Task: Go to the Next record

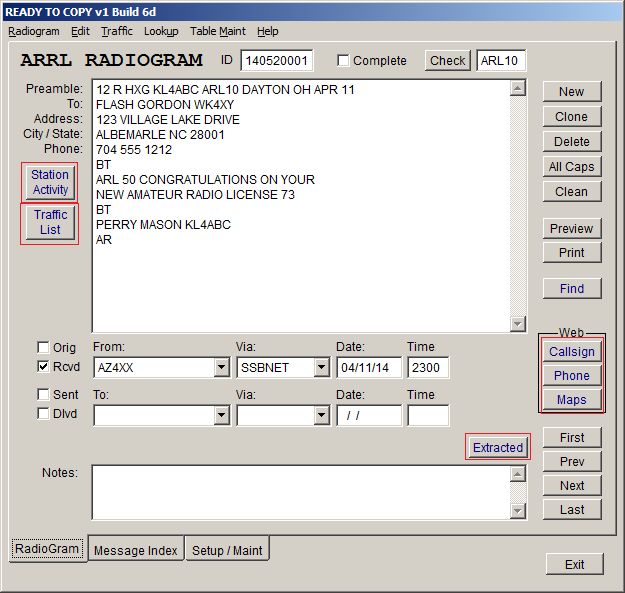Action: [572, 485]
